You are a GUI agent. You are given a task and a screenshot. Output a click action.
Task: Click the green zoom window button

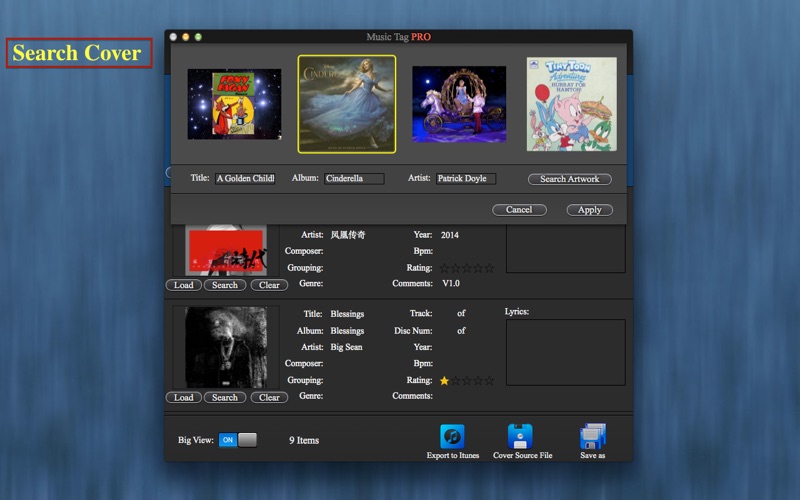pyautogui.click(x=198, y=37)
